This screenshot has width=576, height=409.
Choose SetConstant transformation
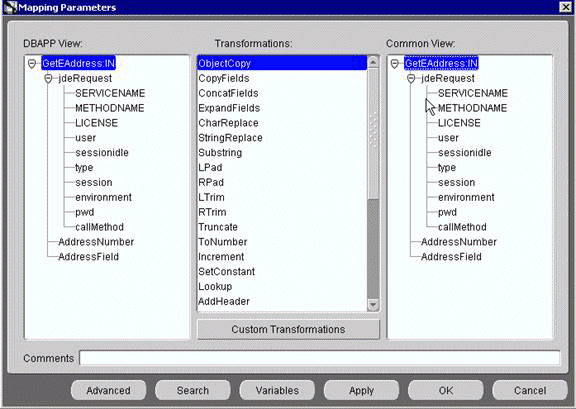282,272
